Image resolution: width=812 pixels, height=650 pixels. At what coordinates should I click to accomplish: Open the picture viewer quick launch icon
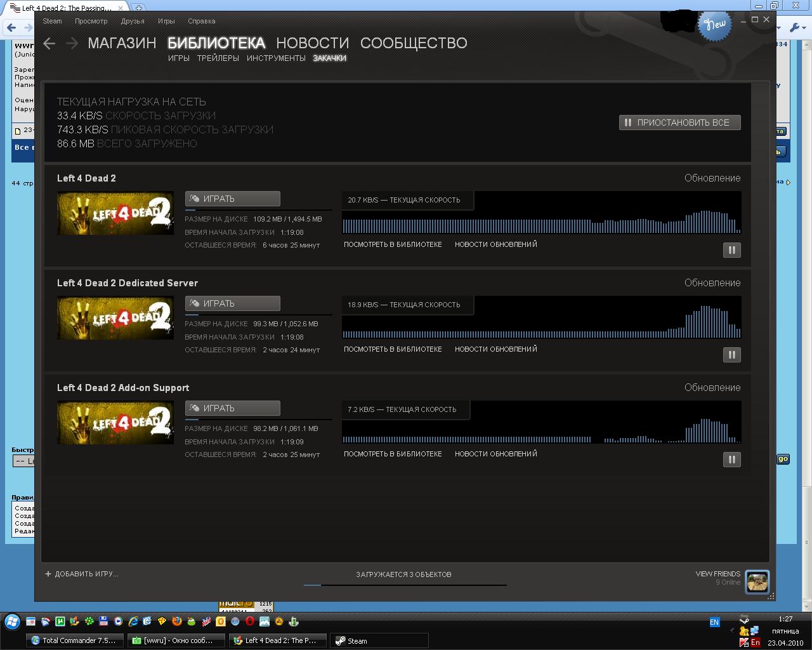click(265, 621)
